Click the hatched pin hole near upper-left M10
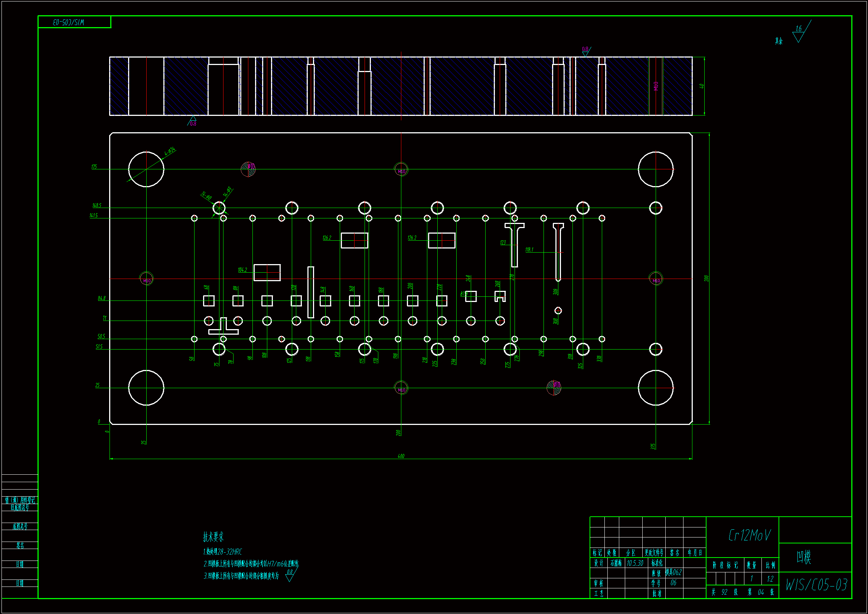Screen dimensions: 868x614 tap(248, 169)
